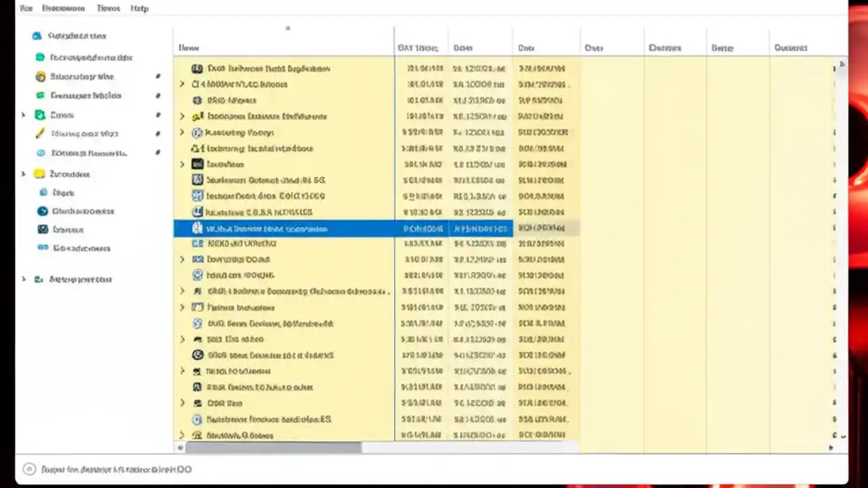Open the Help menu
Image resolution: width=868 pixels, height=488 pixels.
(x=139, y=8)
